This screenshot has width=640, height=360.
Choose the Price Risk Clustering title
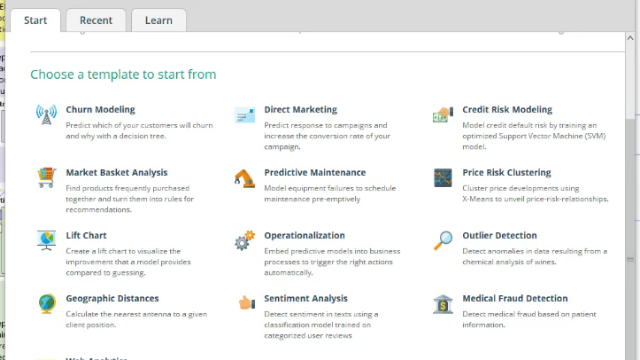coord(507,172)
